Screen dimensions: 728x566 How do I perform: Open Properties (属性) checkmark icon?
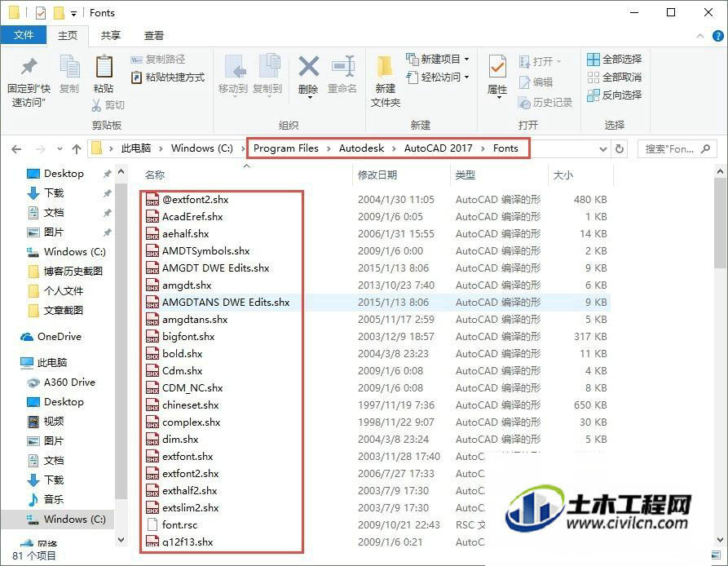[x=497, y=76]
